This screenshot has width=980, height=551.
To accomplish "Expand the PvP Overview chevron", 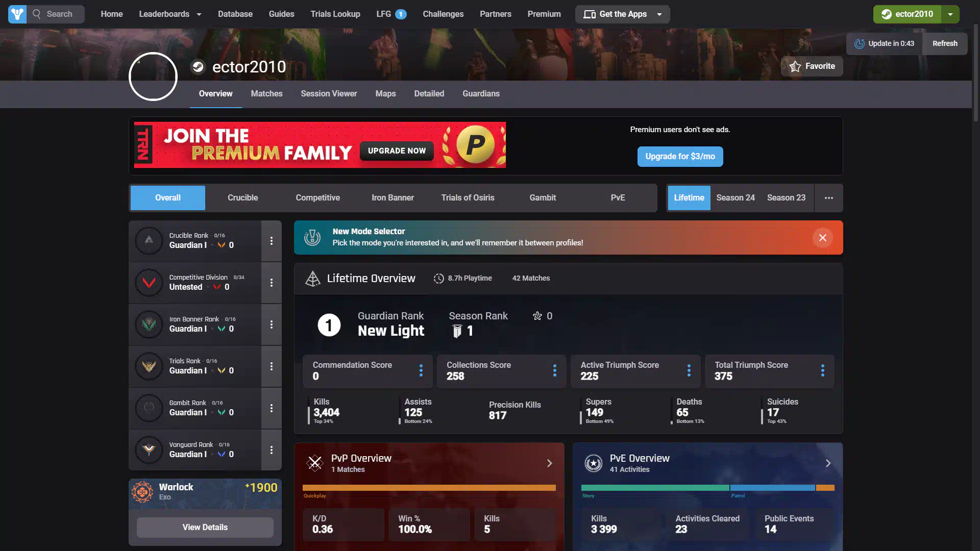I will pyautogui.click(x=550, y=463).
